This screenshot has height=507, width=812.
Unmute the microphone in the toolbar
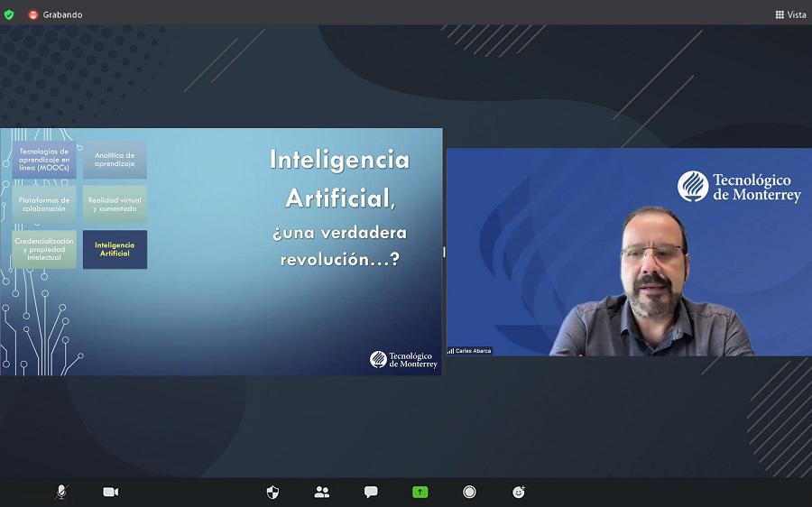[61, 492]
